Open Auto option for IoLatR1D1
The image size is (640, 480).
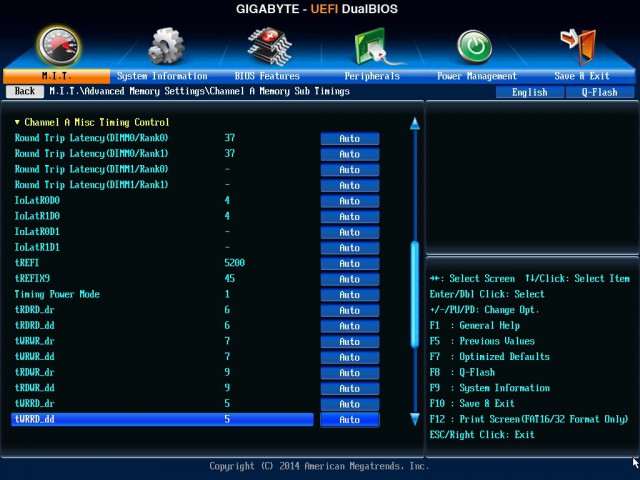click(x=350, y=248)
